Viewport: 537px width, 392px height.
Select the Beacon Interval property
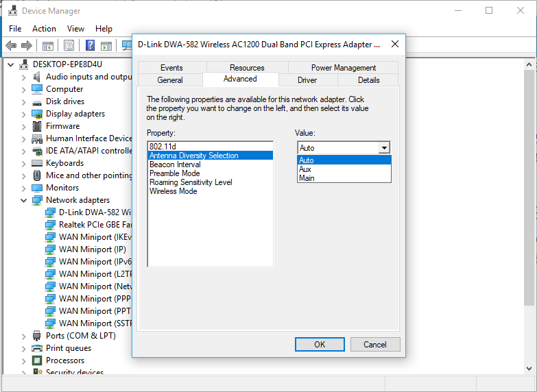click(x=211, y=164)
